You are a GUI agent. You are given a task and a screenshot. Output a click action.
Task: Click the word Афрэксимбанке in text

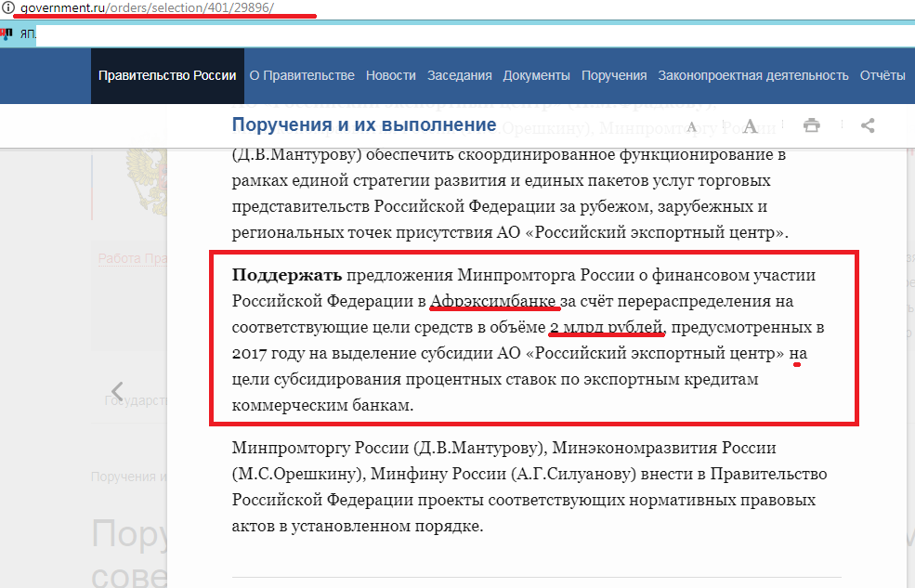[x=493, y=301]
